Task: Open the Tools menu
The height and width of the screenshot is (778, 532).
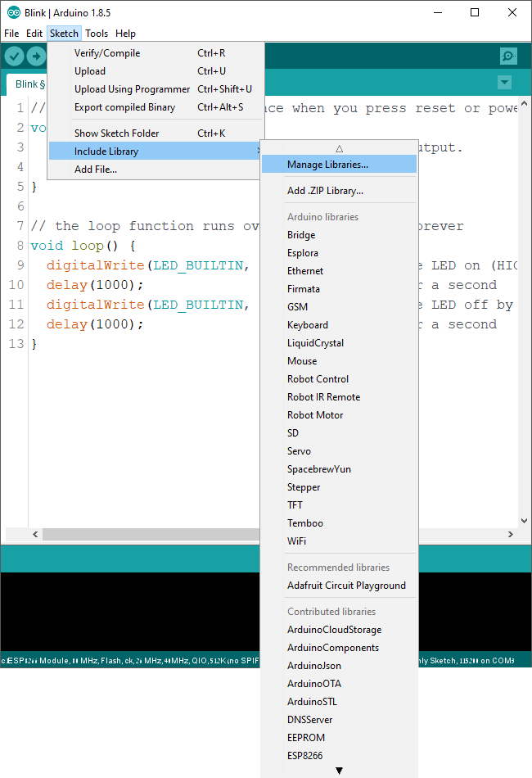Action: point(97,34)
